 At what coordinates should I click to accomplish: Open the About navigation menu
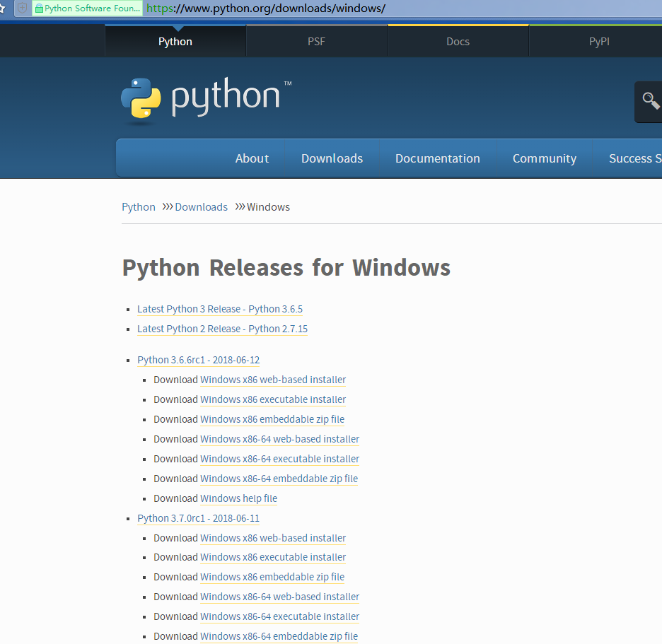click(x=252, y=158)
